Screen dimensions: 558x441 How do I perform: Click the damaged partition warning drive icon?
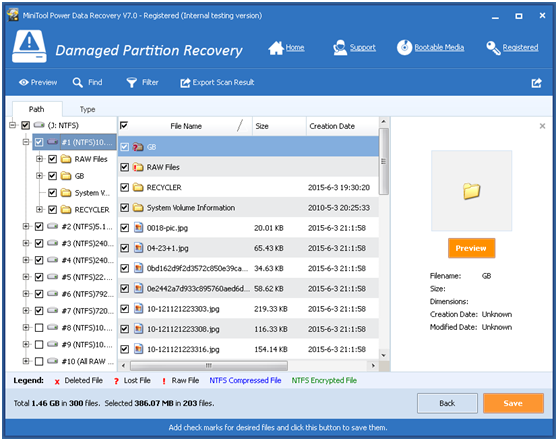click(29, 47)
